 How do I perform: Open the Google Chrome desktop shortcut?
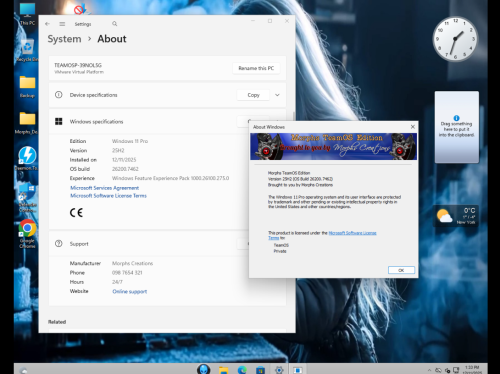[x=27, y=233]
